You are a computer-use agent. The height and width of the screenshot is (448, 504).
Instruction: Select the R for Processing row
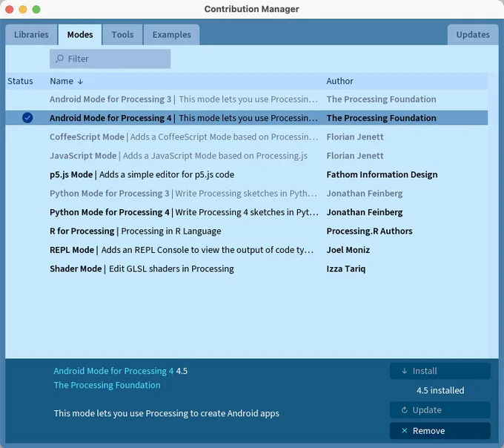[247, 231]
